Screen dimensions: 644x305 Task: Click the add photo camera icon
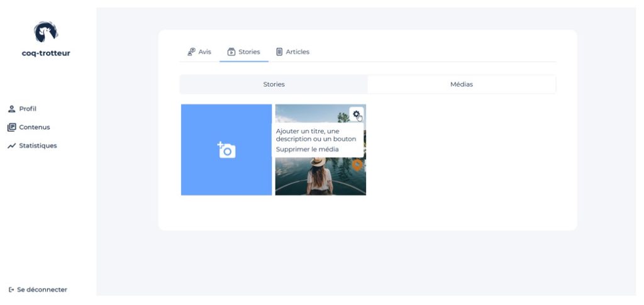tap(226, 150)
